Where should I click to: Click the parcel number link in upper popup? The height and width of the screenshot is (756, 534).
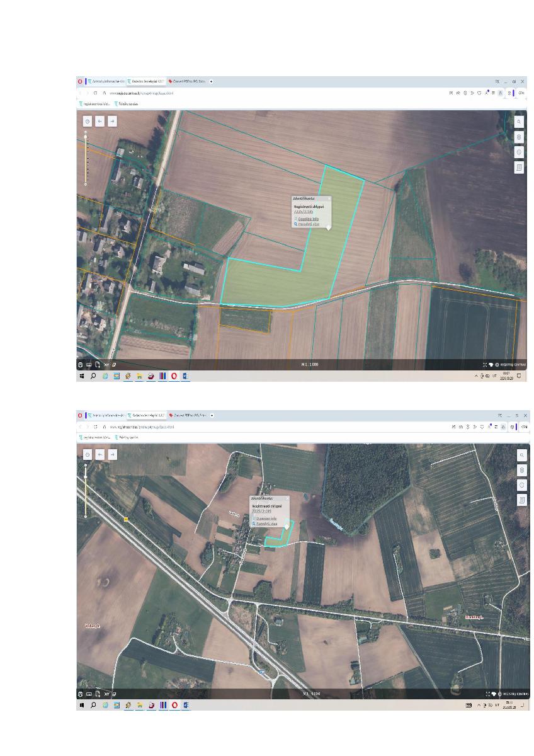(x=304, y=212)
